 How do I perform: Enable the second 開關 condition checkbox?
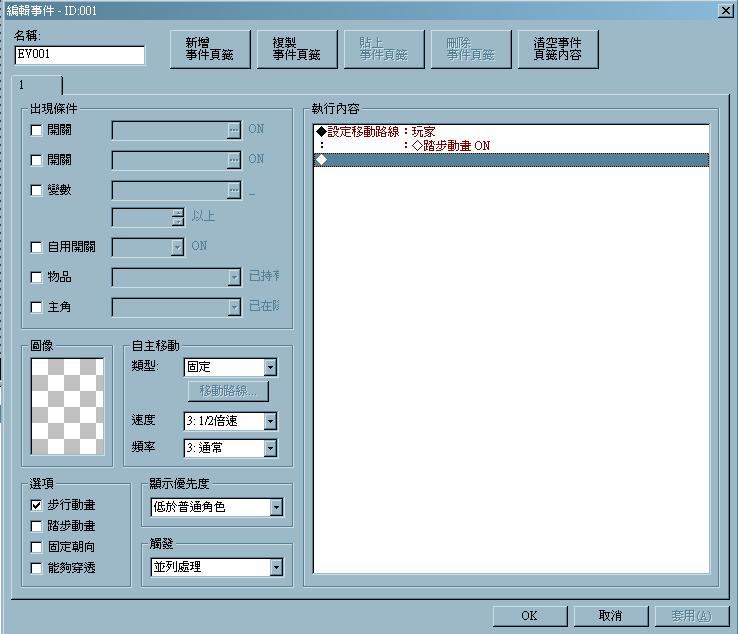point(36,161)
